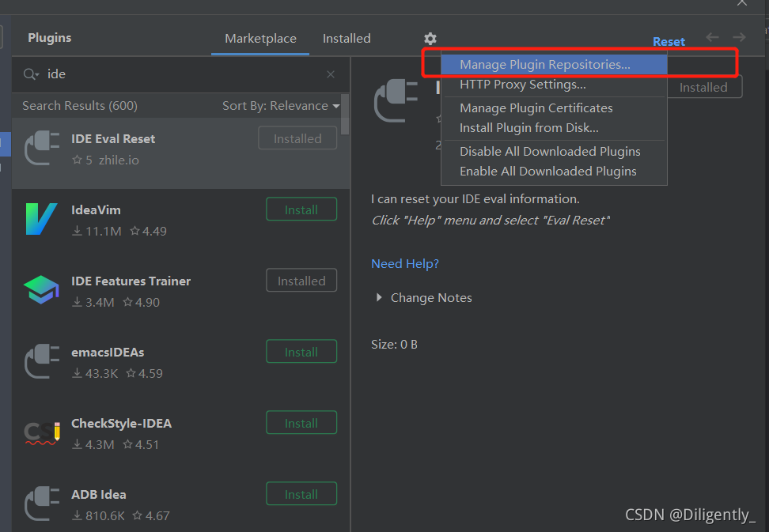769x532 pixels.
Task: Click the large plugin icon in details pane
Action: pyautogui.click(x=396, y=101)
